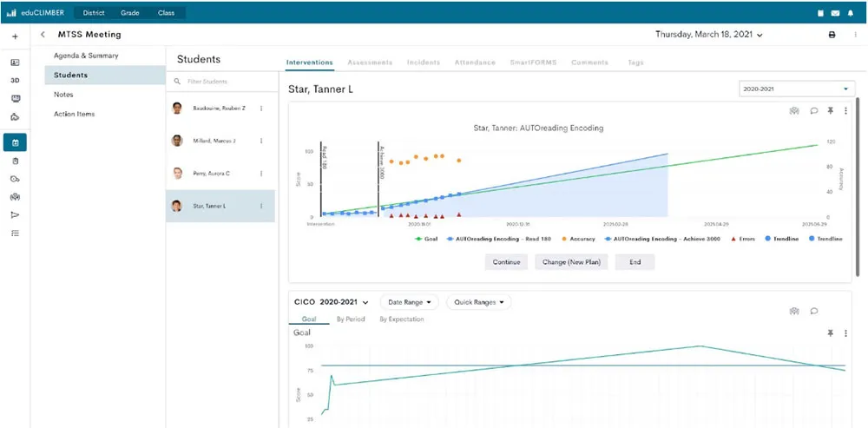Pin the AUTOreading Encoding chart
This screenshot has width=868, height=428.
tap(830, 111)
